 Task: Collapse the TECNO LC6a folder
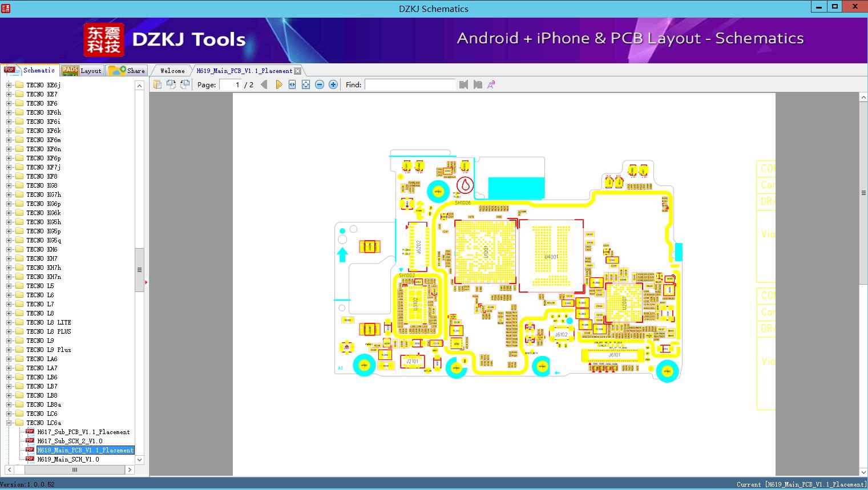click(9, 423)
